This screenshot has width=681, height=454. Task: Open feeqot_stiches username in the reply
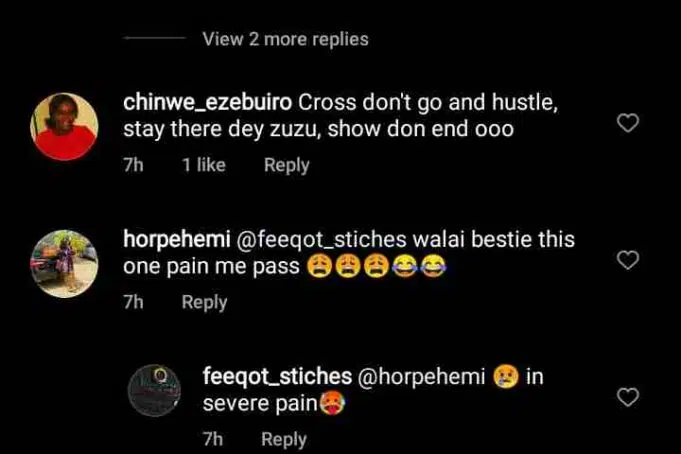click(277, 377)
